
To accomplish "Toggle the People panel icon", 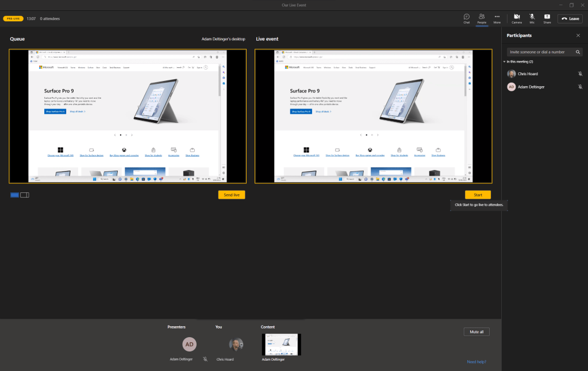I will pos(482,18).
